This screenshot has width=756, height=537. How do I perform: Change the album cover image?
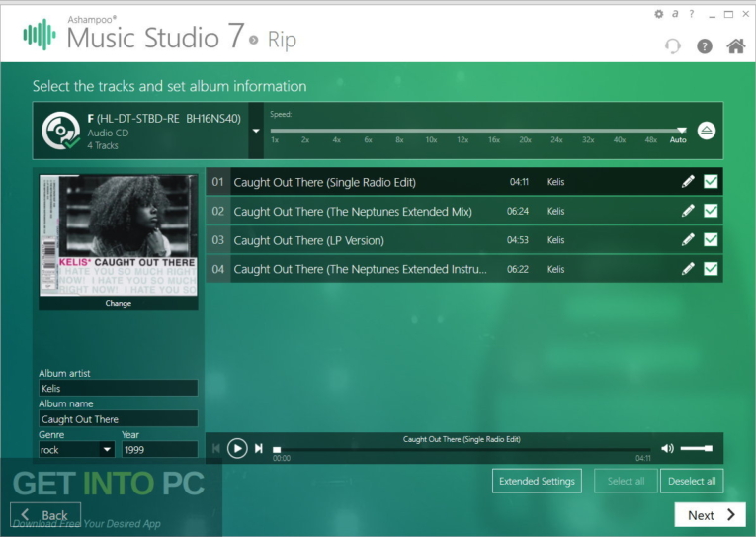(x=119, y=303)
